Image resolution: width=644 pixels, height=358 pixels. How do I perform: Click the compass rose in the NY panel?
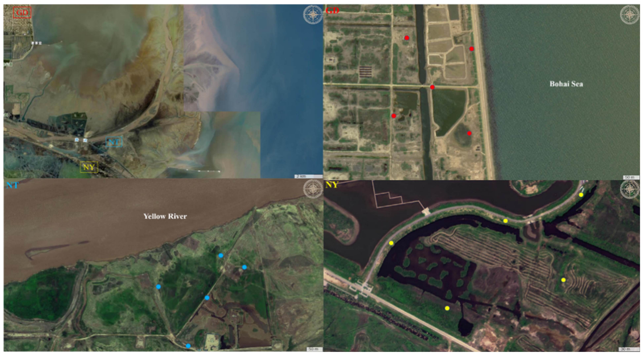(629, 190)
